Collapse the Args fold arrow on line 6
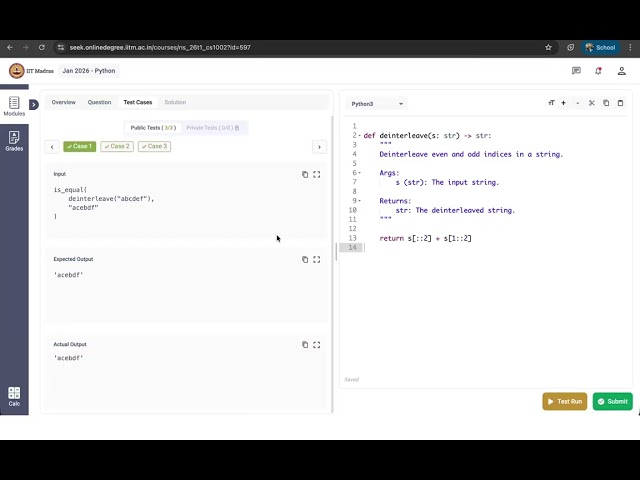 360,173
